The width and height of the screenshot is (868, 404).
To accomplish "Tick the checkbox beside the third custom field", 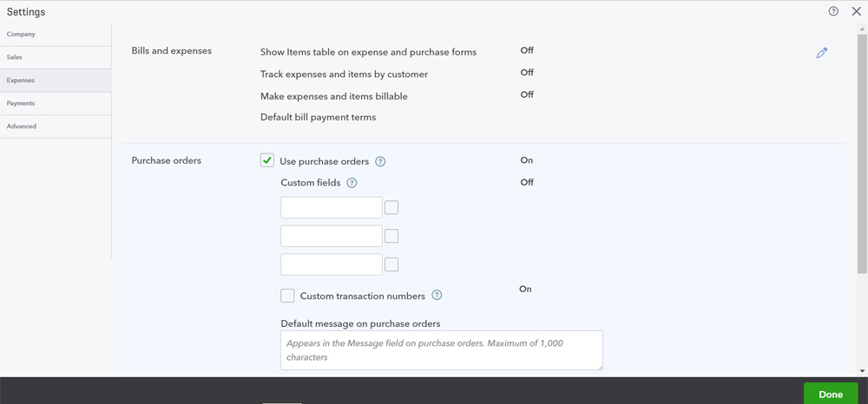I will [391, 264].
